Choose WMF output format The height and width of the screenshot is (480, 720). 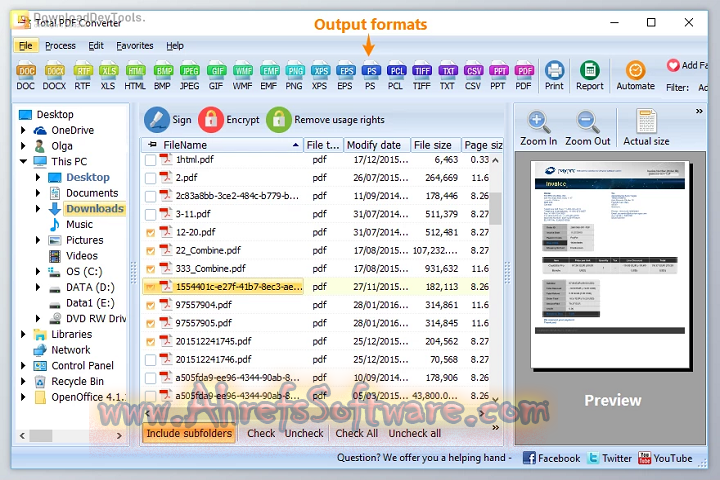point(242,75)
